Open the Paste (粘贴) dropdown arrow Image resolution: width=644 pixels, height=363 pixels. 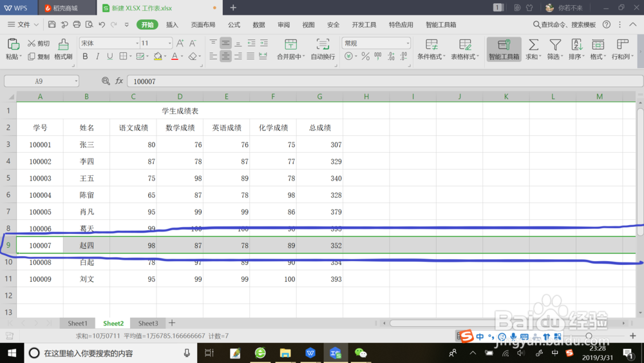click(21, 57)
